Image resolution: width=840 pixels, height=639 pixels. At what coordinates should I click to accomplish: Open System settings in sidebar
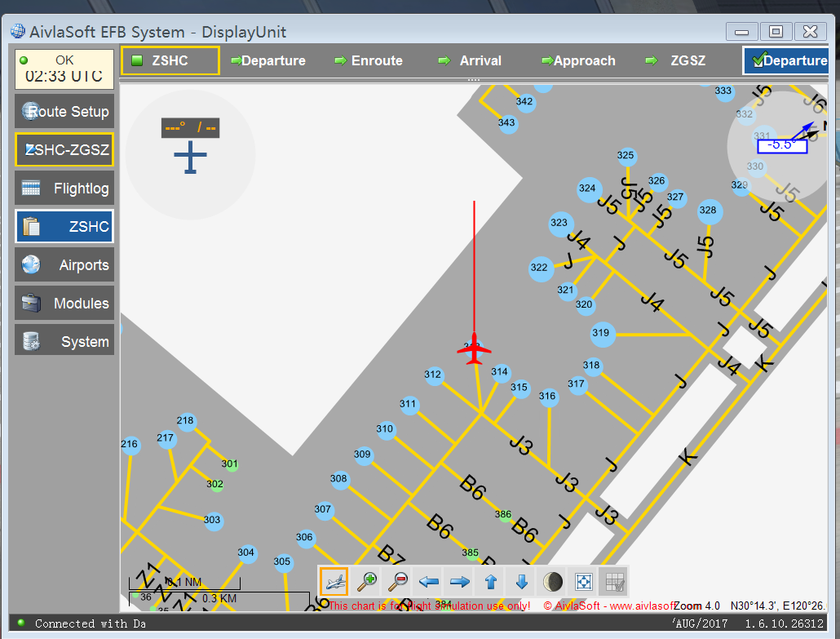coord(64,342)
